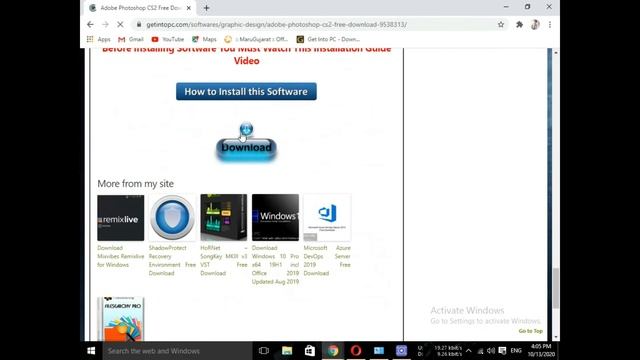640x360 pixels.
Task: Open Task View from the taskbar
Action: 264,351
